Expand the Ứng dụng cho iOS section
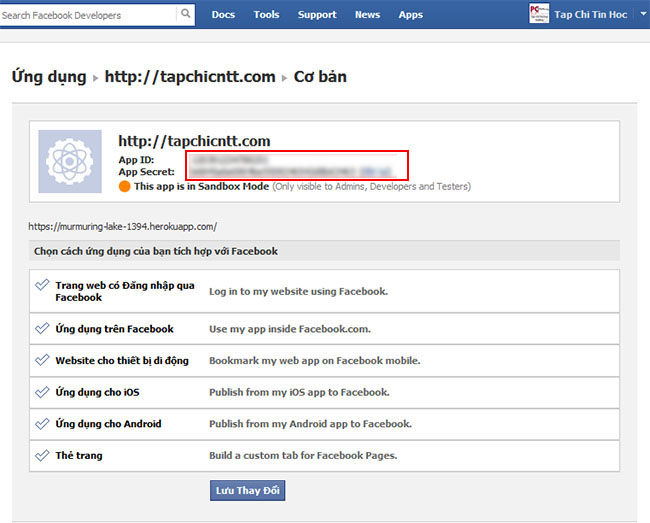 click(325, 392)
